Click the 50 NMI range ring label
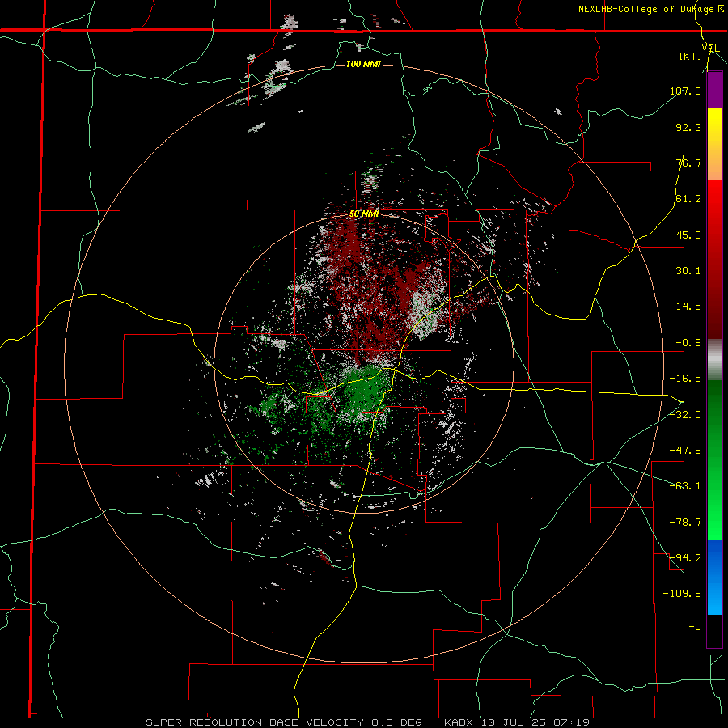This screenshot has height=728, width=728. 364,214
